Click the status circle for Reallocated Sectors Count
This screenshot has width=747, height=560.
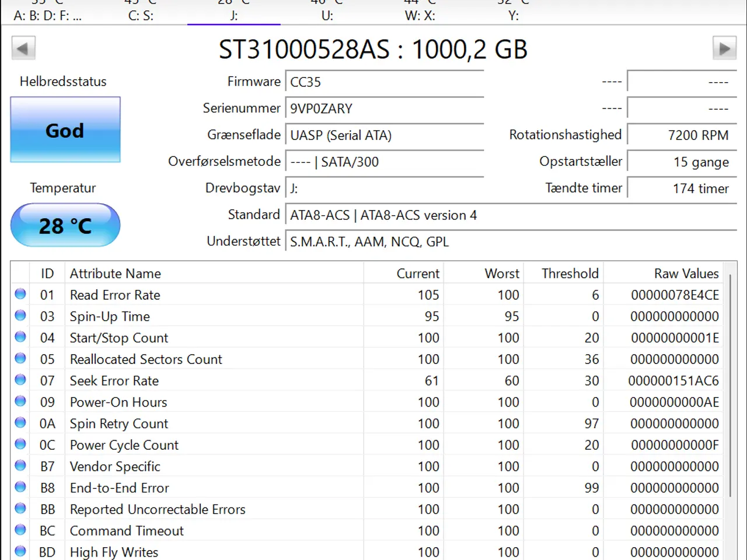tap(20, 358)
